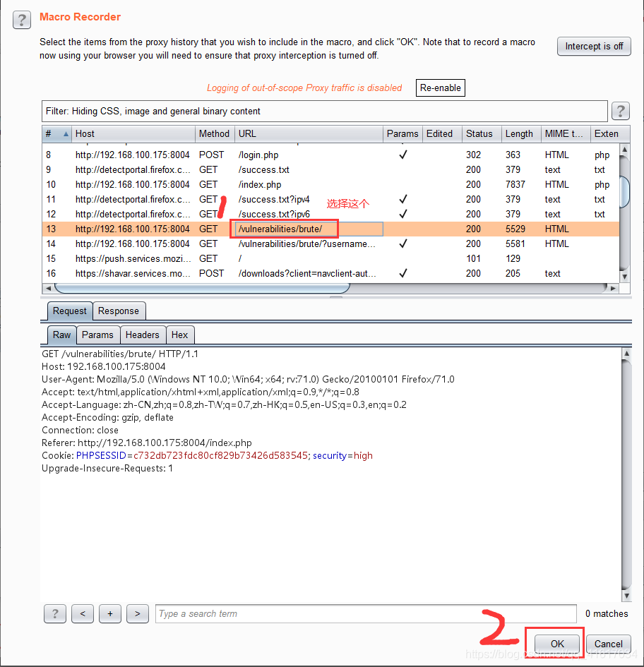The width and height of the screenshot is (644, 667).
Task: Click the table horizontal scroll right arrow
Action: [x=613, y=289]
